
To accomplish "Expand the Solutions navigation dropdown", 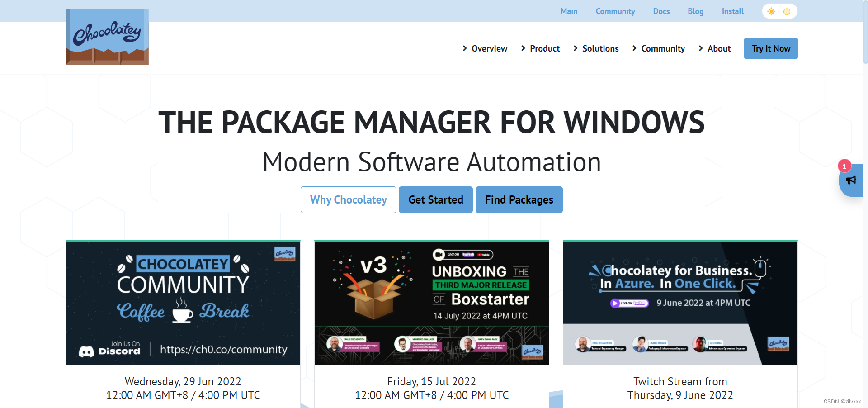I will pyautogui.click(x=596, y=48).
